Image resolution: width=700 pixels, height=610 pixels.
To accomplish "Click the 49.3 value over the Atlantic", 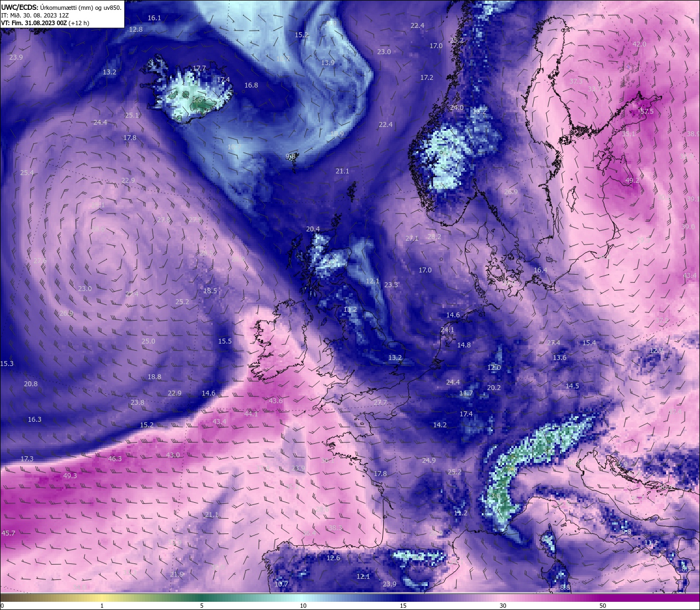I will (70, 476).
